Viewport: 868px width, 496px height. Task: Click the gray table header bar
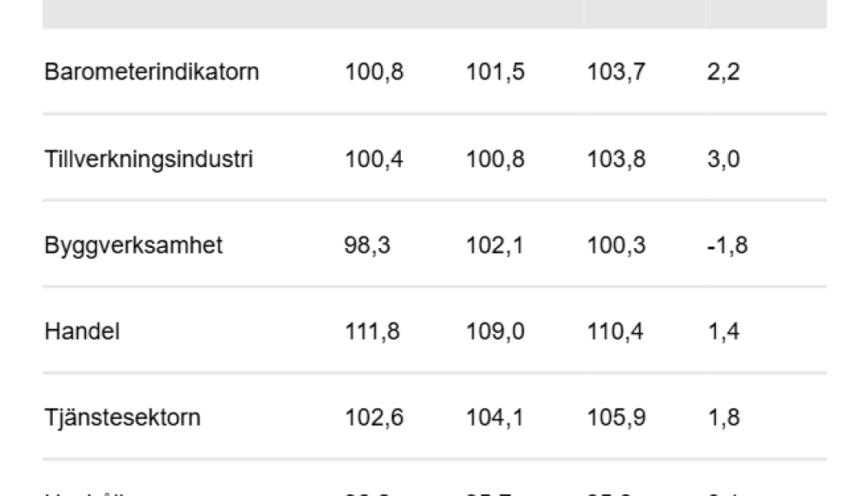(434, 13)
